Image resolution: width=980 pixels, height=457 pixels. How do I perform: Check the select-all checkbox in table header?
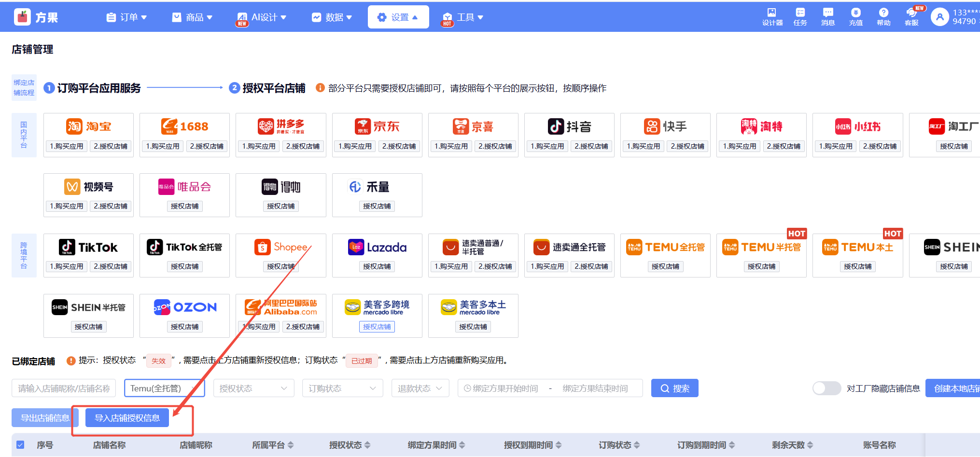pyautogui.click(x=20, y=445)
